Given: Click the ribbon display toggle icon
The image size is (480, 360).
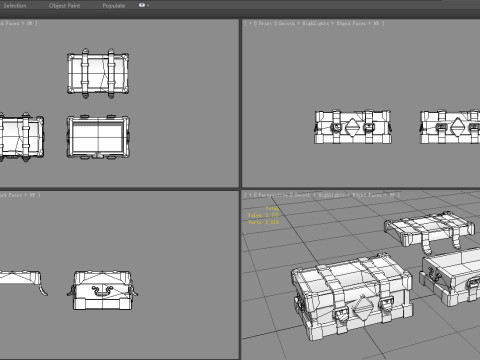Looking at the screenshot, I should click(142, 5).
